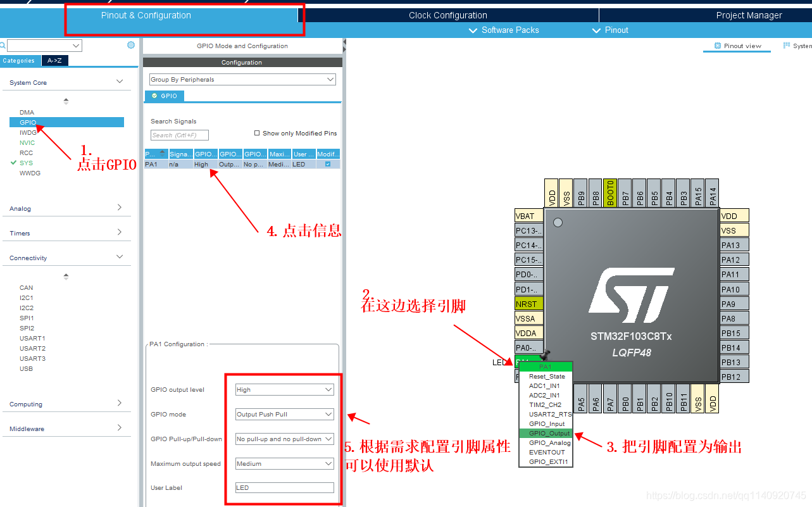Click the collapse arrow above CAN
The height and width of the screenshot is (507, 812).
[66, 277]
